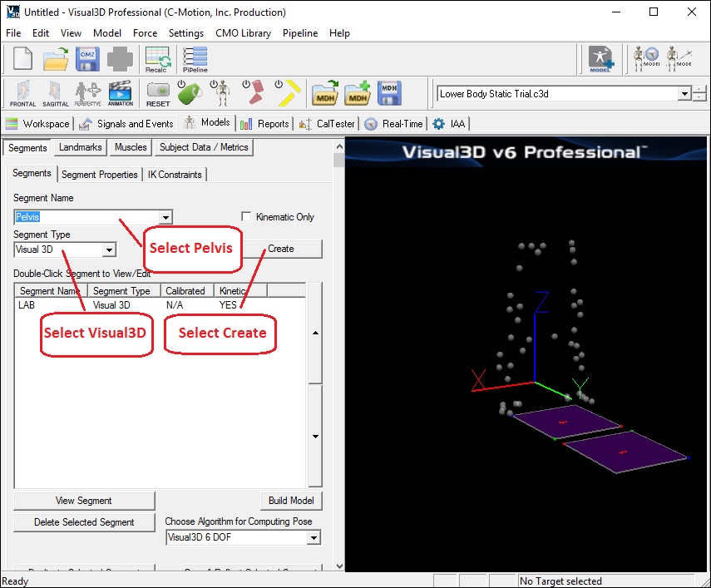Open the Pipeline menu

(299, 33)
